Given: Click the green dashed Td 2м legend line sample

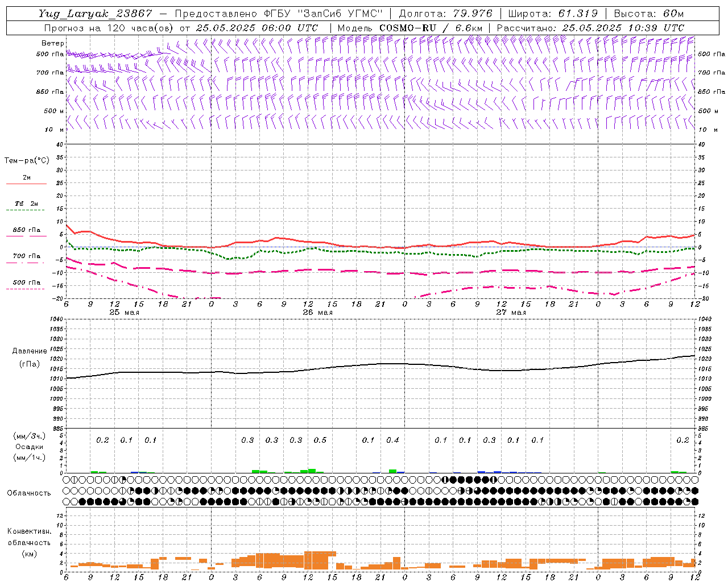Looking at the screenshot, I should [x=25, y=210].
